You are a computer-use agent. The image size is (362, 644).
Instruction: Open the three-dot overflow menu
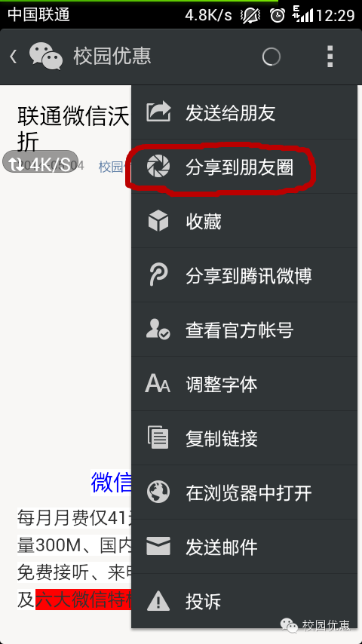pyautogui.click(x=330, y=57)
